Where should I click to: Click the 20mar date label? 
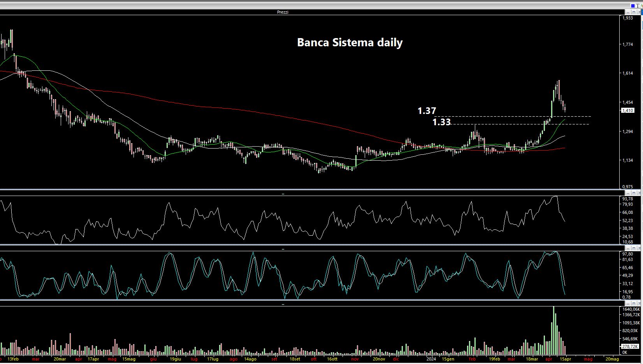click(x=60, y=359)
